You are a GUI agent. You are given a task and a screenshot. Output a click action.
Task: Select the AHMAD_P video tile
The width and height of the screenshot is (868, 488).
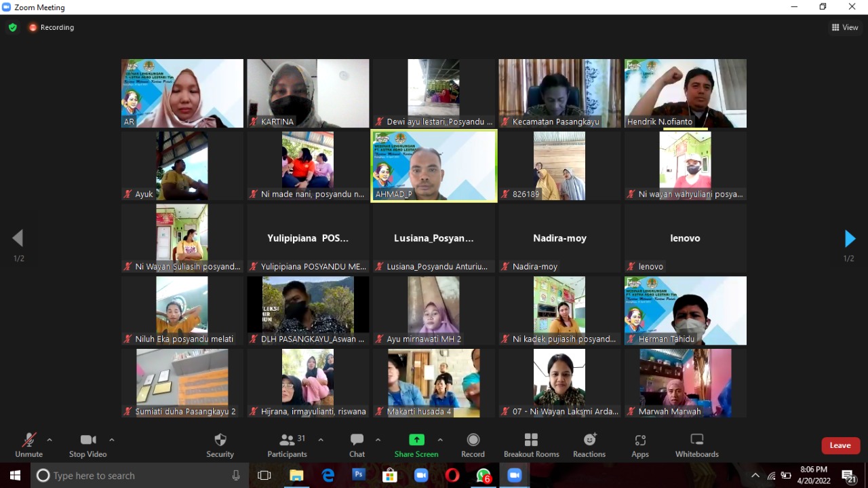coord(434,166)
